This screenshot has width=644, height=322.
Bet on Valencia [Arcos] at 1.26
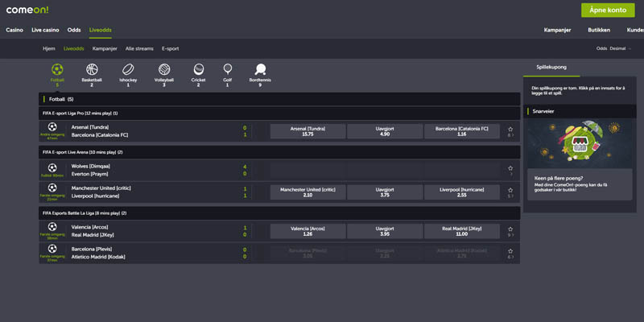308,231
